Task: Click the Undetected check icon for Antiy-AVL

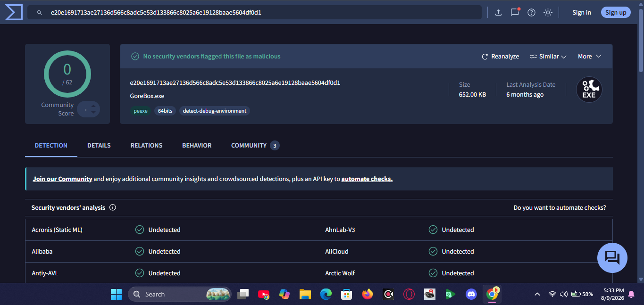Action: click(x=140, y=273)
